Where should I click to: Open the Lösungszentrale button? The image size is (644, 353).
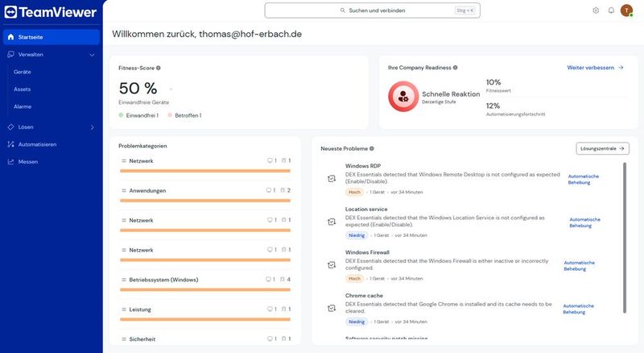point(602,148)
